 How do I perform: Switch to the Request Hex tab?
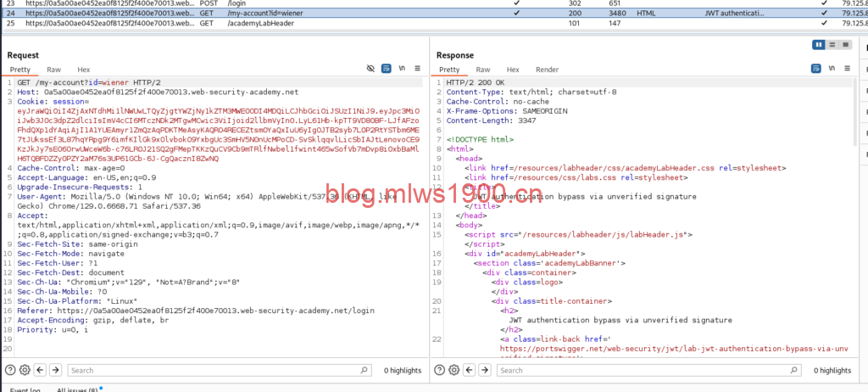pos(84,70)
